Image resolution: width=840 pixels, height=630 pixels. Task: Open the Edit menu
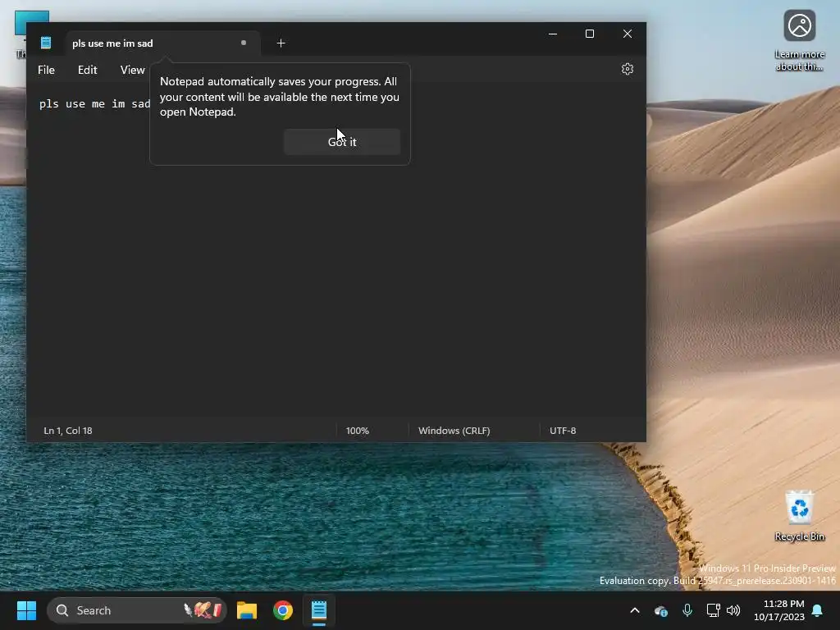coord(87,70)
